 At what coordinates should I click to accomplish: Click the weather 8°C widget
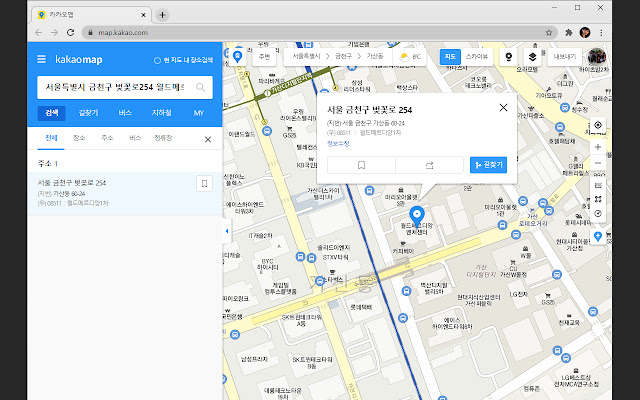[x=410, y=57]
